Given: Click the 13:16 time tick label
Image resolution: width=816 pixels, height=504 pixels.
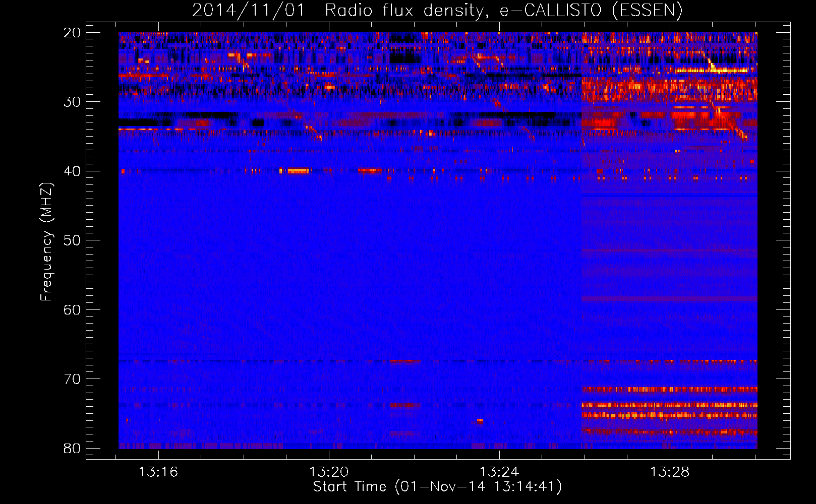Looking at the screenshot, I should 158,472.
